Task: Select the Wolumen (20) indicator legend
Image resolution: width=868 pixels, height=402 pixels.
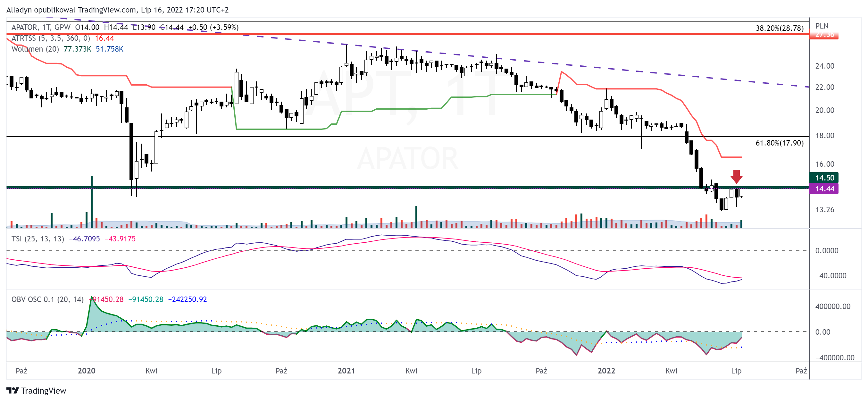Action: point(35,49)
